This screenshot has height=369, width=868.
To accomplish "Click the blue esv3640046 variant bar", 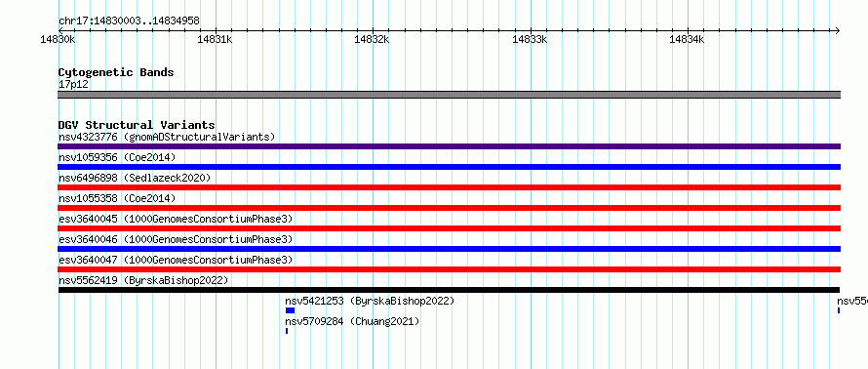I will point(449,249).
